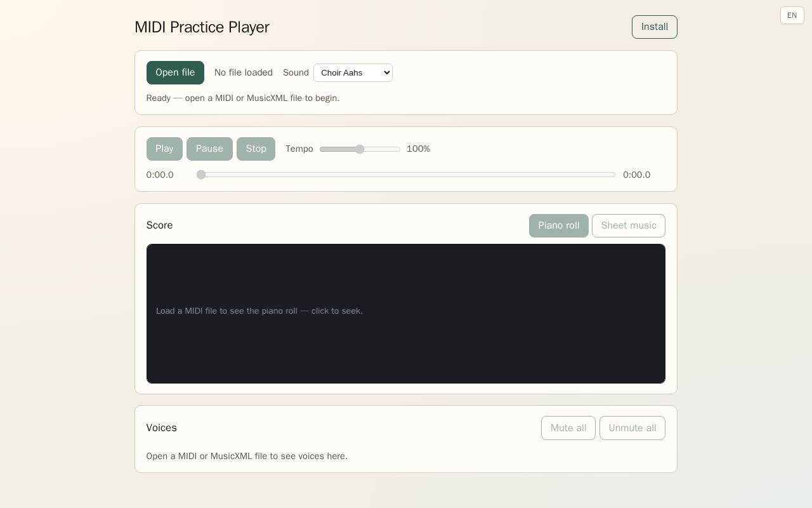812x508 pixels.
Task: Click the Score heading
Action: point(159,225)
